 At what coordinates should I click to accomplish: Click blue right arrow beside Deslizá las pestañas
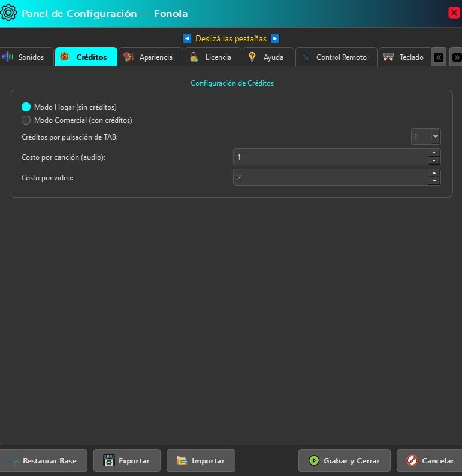pos(275,38)
